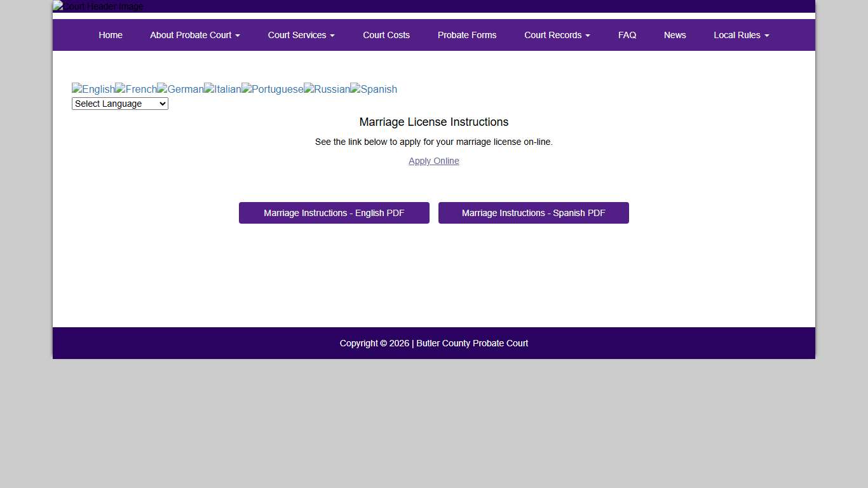Viewport: 868px width, 488px height.
Task: Select the Spanish language flag icon
Action: pyautogui.click(x=374, y=89)
